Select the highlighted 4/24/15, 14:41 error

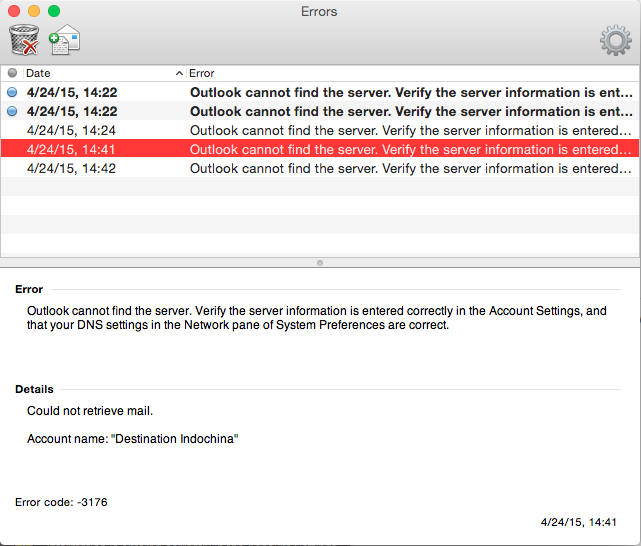(320, 149)
